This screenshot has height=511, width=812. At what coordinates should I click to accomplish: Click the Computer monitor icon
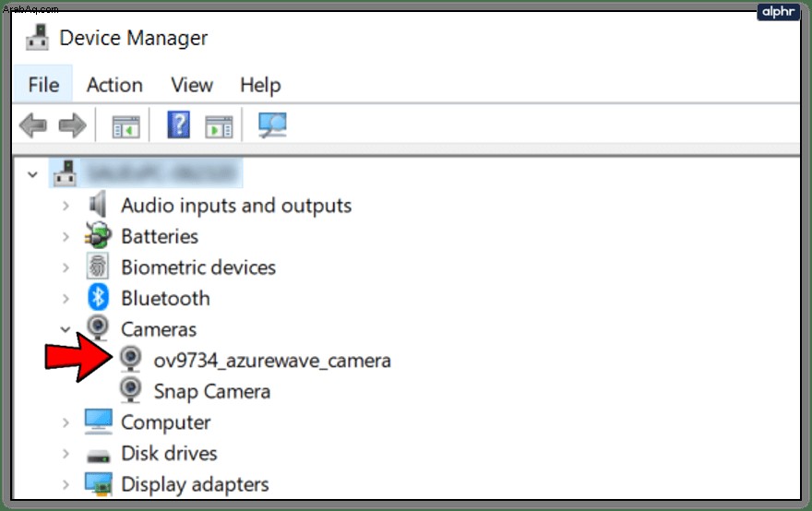click(x=98, y=422)
